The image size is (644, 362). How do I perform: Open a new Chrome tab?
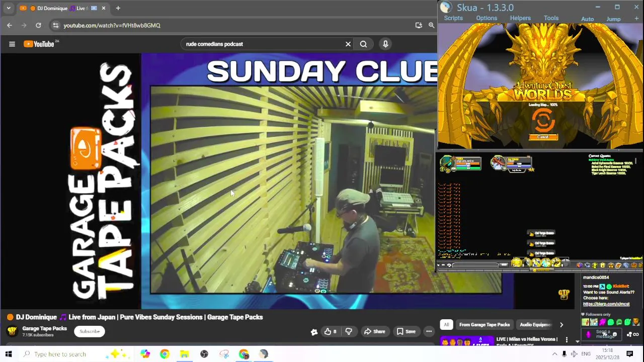pyautogui.click(x=118, y=8)
